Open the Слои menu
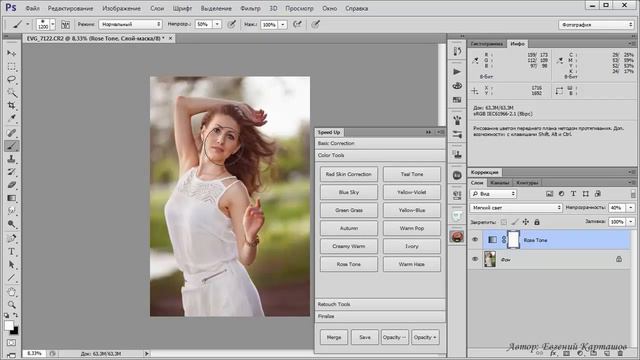Screen dimensions: 640x360 pos(157,8)
